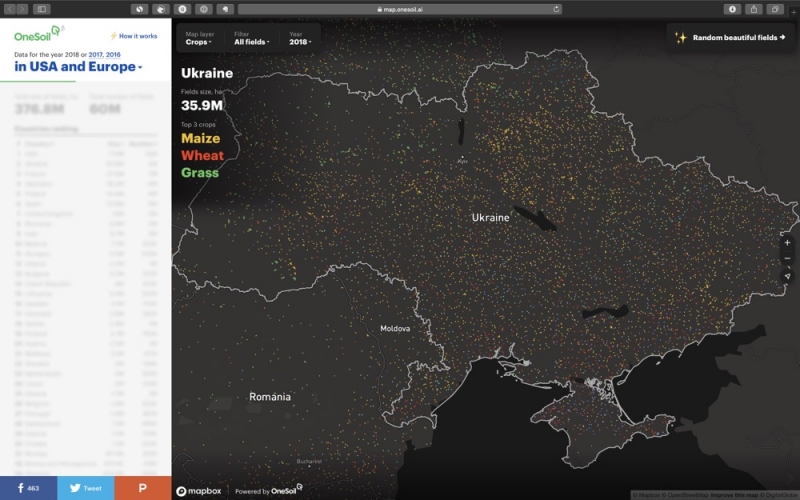Open the 'How it works' link
800x500 pixels.
[x=134, y=36]
